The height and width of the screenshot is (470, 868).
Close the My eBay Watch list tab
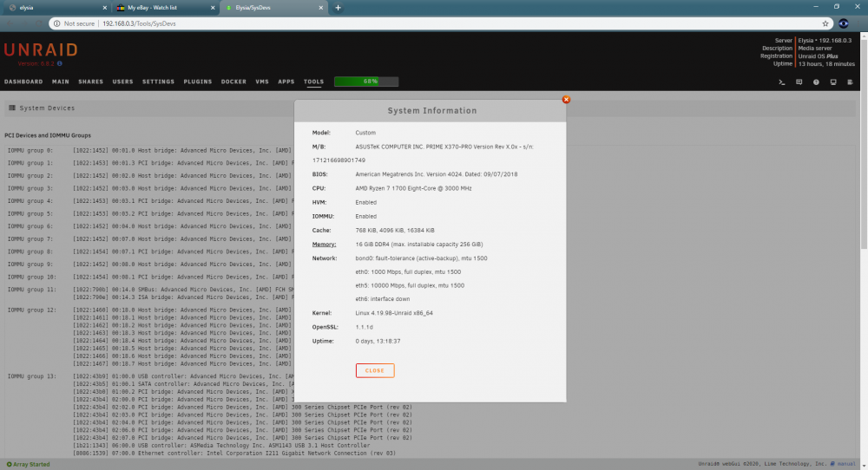[x=214, y=8]
